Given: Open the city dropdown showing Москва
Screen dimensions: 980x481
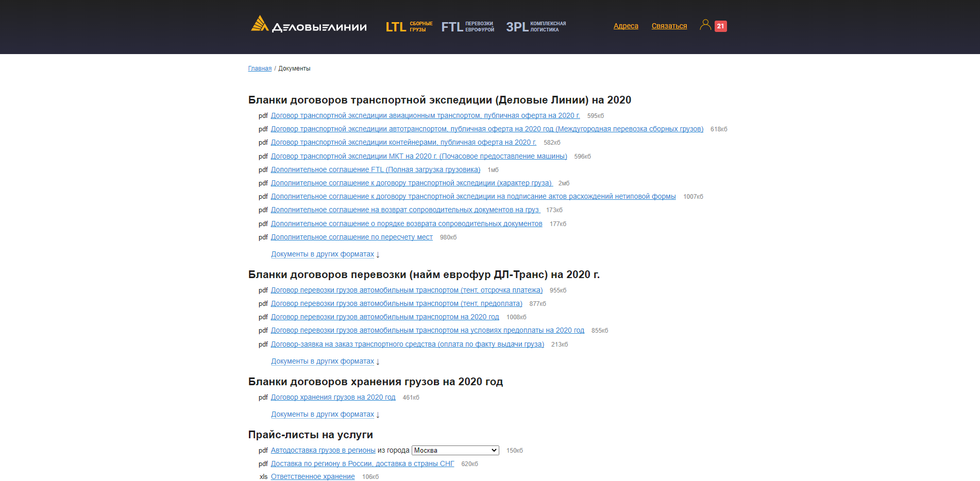Looking at the screenshot, I should pos(455,450).
